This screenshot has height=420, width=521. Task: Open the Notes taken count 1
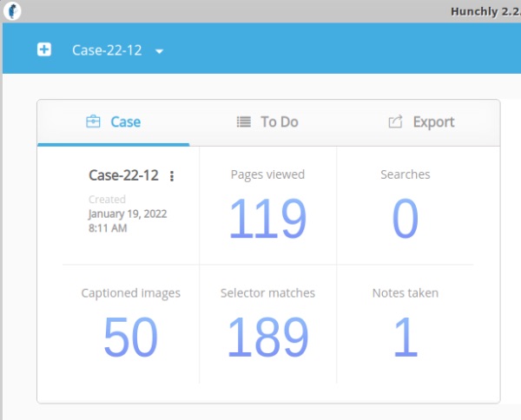(405, 337)
